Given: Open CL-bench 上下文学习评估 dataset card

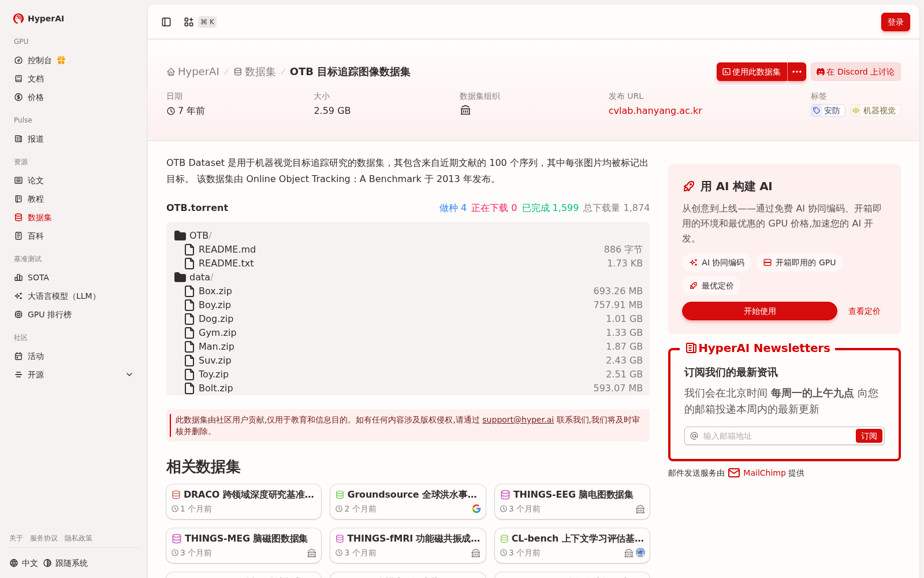Looking at the screenshot, I should tap(572, 546).
